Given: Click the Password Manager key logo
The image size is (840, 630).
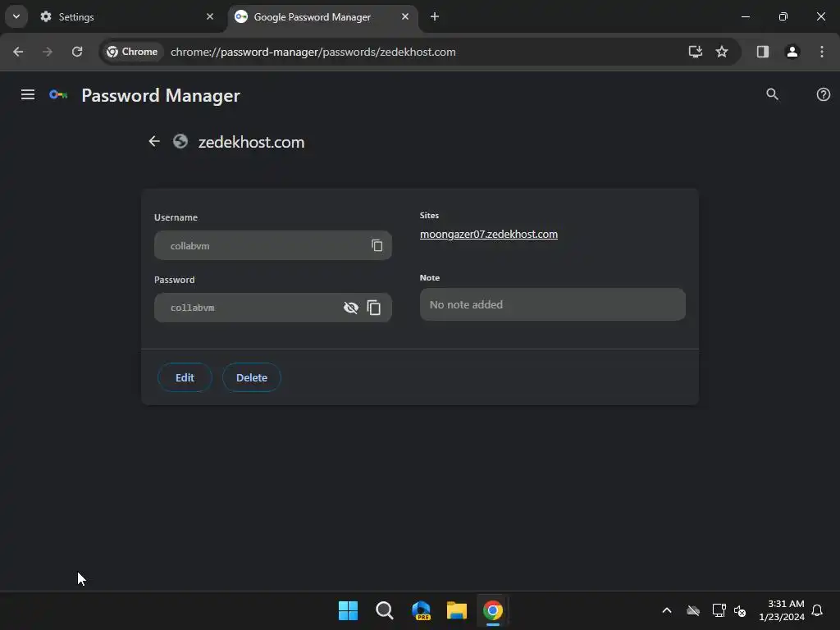Looking at the screenshot, I should click(x=58, y=95).
